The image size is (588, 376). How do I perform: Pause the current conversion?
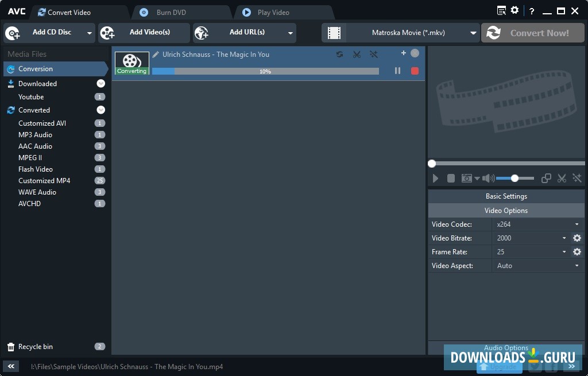tap(398, 71)
